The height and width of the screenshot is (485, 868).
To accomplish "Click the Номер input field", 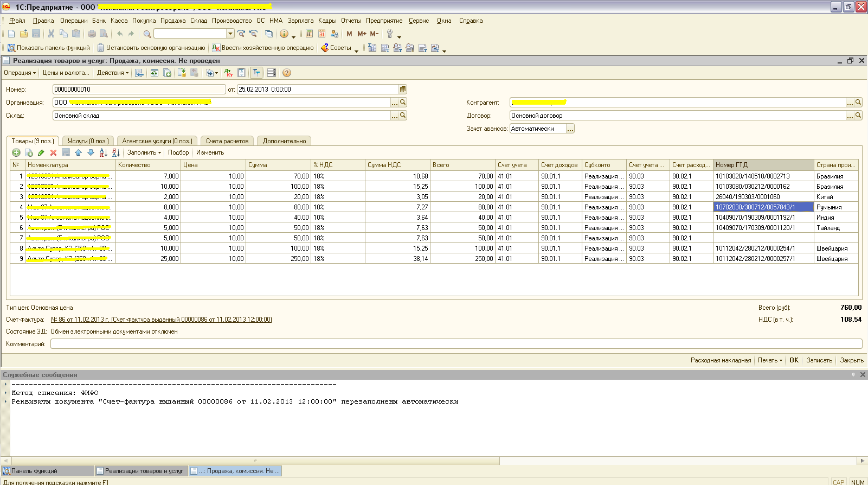I will 139,90.
